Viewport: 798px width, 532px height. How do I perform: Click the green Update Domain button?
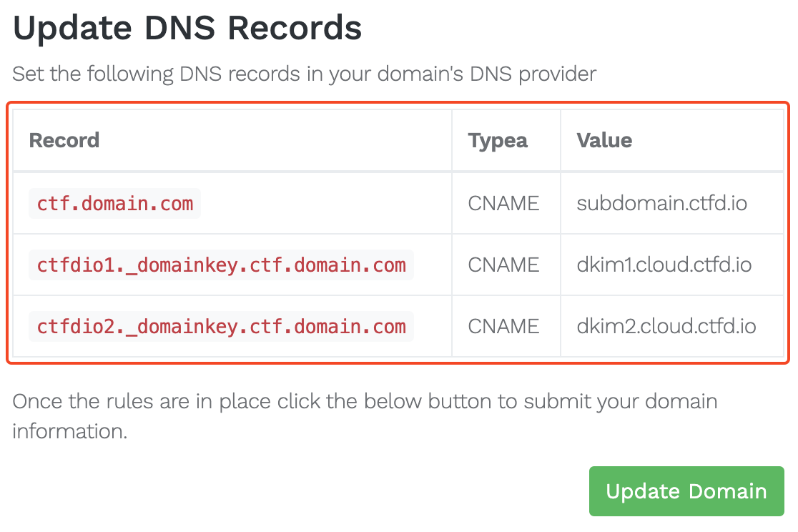tap(686, 491)
